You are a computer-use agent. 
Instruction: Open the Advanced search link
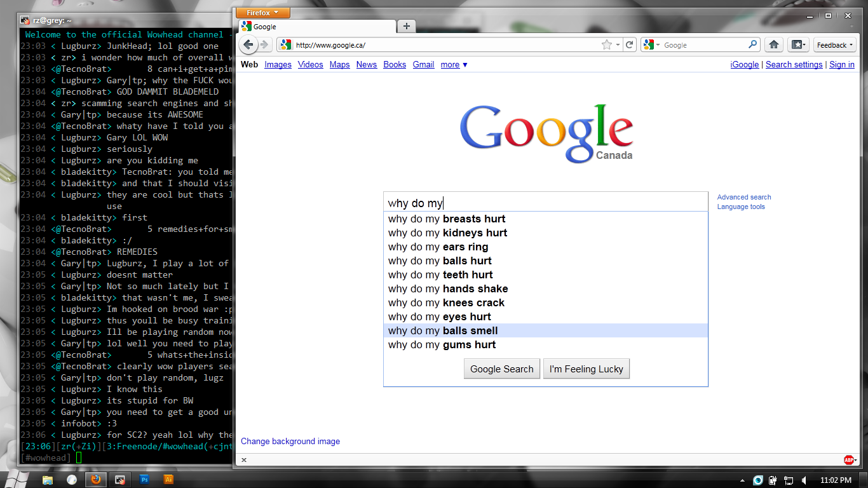point(744,197)
